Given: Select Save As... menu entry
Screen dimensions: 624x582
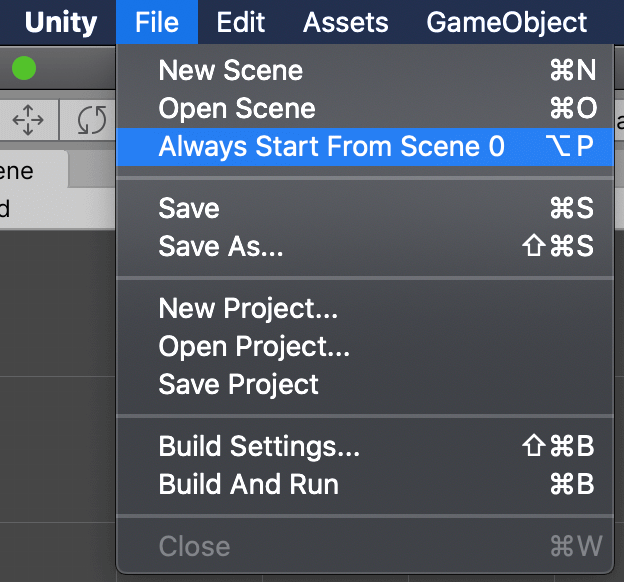Looking at the screenshot, I should [x=365, y=246].
